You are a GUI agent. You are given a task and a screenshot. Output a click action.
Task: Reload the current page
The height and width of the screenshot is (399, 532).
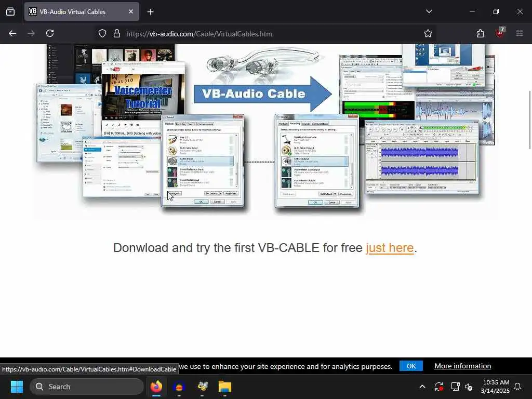[50, 33]
